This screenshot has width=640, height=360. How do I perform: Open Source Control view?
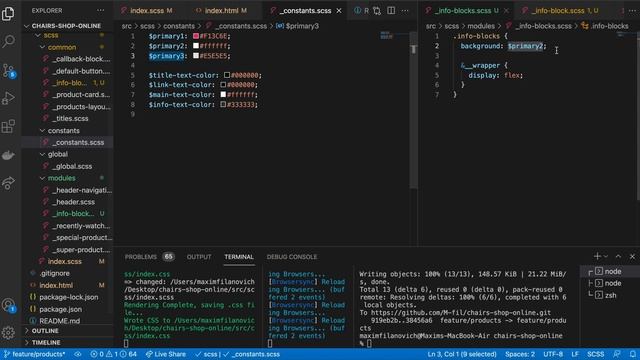pyautogui.click(x=8, y=71)
